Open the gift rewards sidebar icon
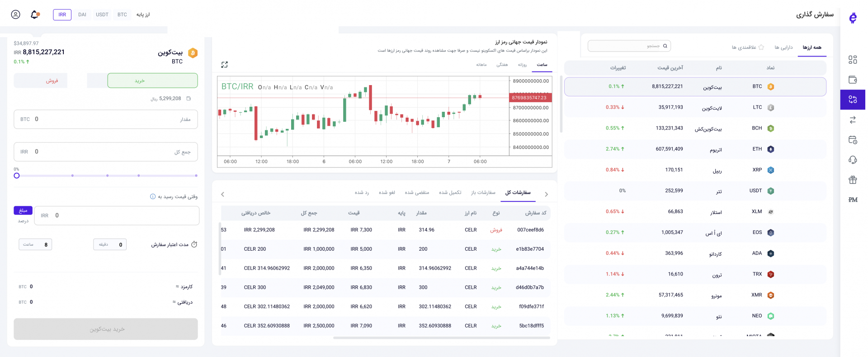The image size is (868, 357). coord(853,180)
